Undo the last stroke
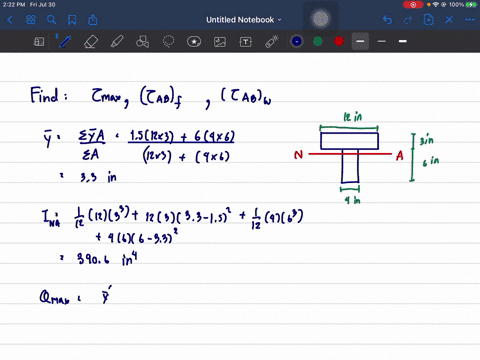This screenshot has height=360, width=480. pos(387,20)
